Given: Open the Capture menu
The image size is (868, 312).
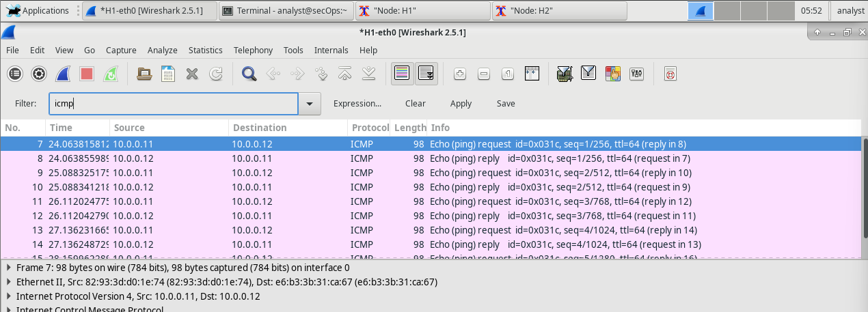Looking at the screenshot, I should (x=121, y=50).
